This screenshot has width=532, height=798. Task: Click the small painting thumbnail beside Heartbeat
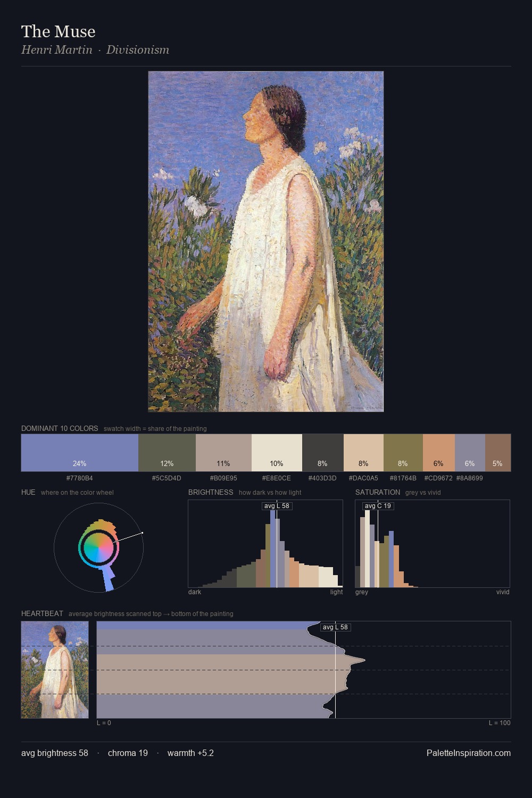click(x=55, y=670)
